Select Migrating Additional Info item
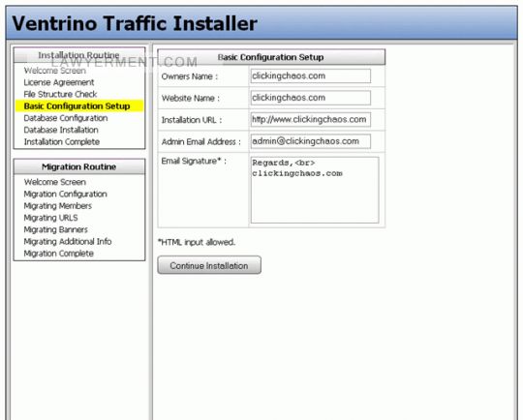The image size is (523, 420). pyautogui.click(x=68, y=241)
